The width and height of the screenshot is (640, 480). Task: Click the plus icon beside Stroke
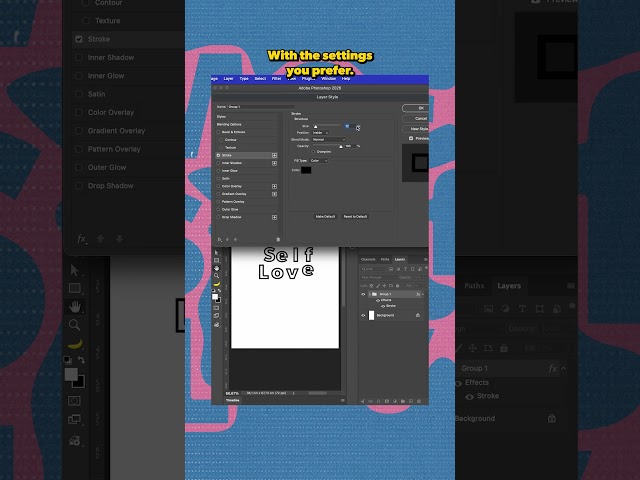(x=274, y=156)
